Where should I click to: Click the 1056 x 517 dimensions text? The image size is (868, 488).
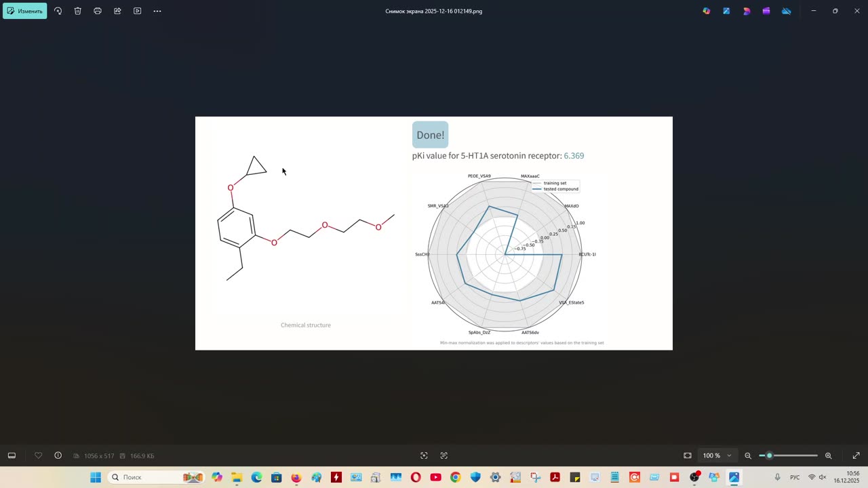point(99,455)
